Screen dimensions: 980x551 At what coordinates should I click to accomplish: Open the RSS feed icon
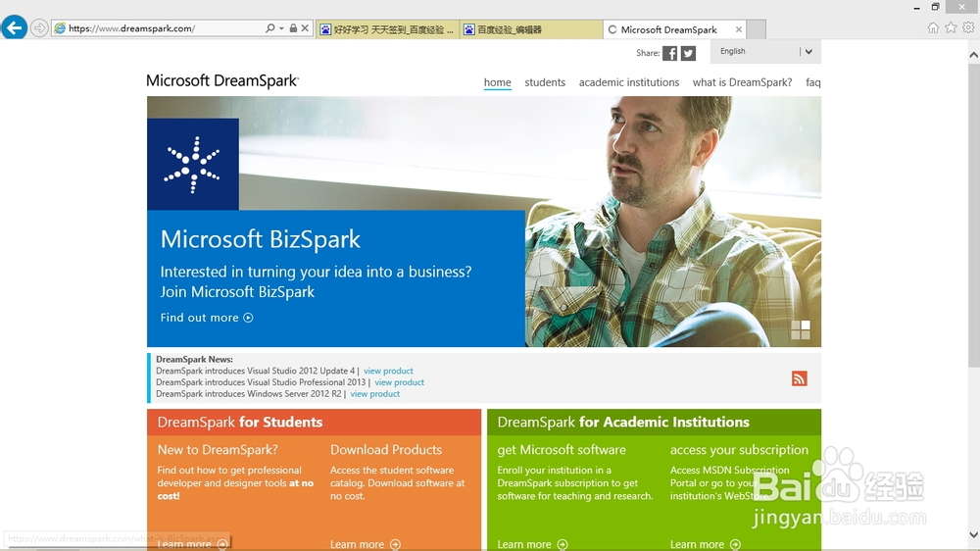[x=800, y=378]
